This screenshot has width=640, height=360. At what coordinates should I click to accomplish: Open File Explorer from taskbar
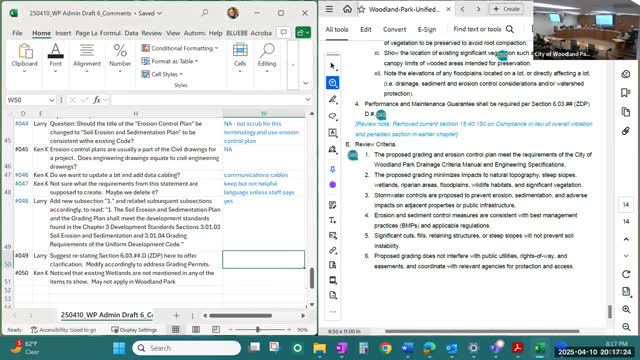click(x=320, y=348)
